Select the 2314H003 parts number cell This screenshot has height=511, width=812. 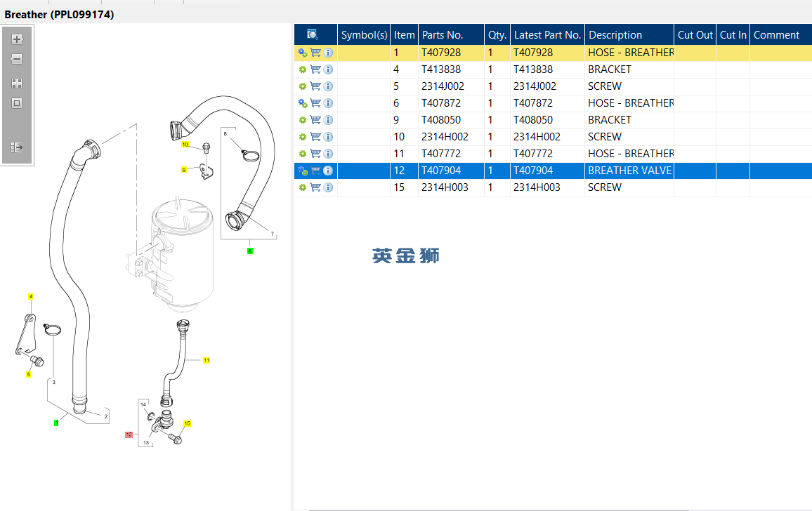click(451, 187)
